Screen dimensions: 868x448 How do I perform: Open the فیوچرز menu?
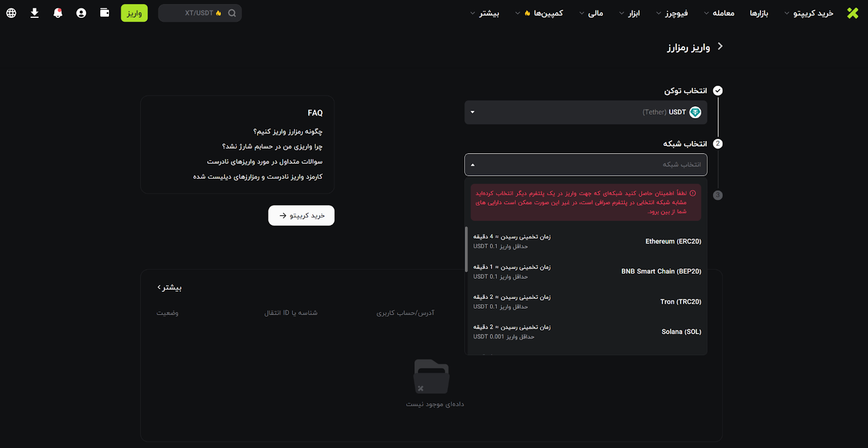coord(672,13)
